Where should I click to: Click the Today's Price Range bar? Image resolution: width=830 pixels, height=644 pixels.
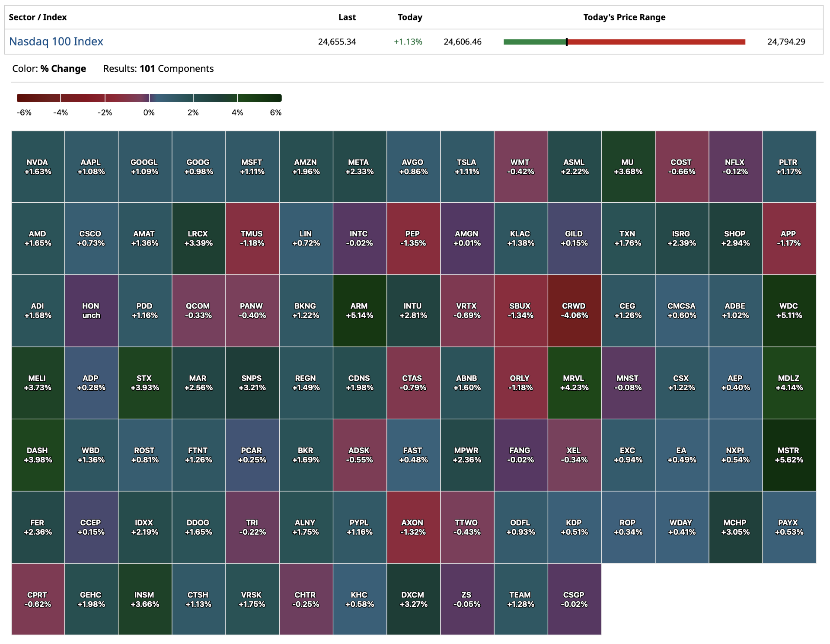point(624,42)
